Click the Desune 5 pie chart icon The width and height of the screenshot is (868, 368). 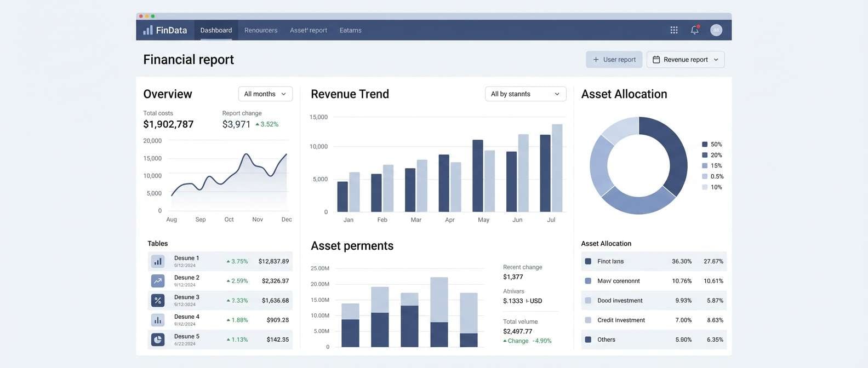point(158,340)
